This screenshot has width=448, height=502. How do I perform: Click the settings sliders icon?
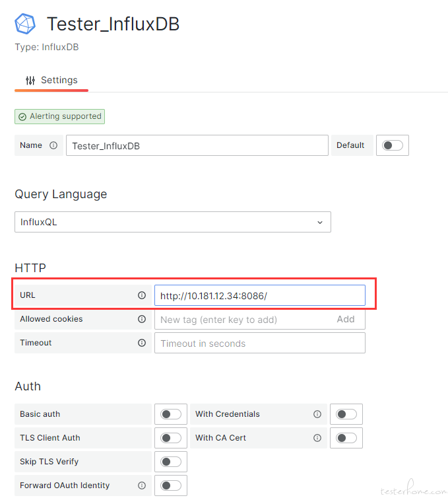pyautogui.click(x=30, y=81)
